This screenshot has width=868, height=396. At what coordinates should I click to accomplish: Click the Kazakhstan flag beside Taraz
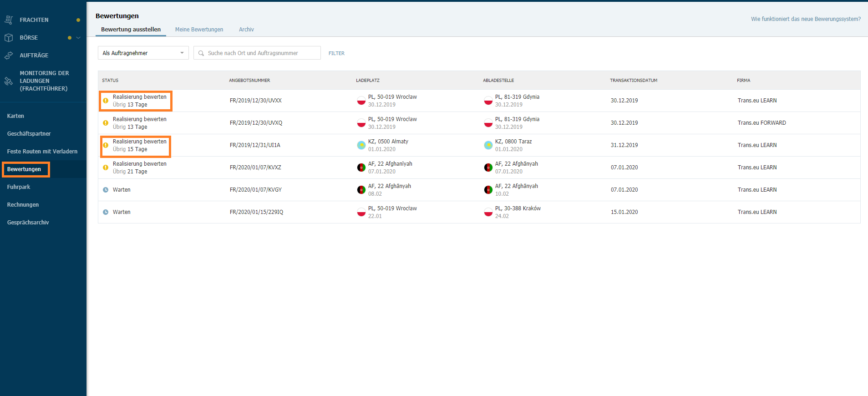[488, 145]
